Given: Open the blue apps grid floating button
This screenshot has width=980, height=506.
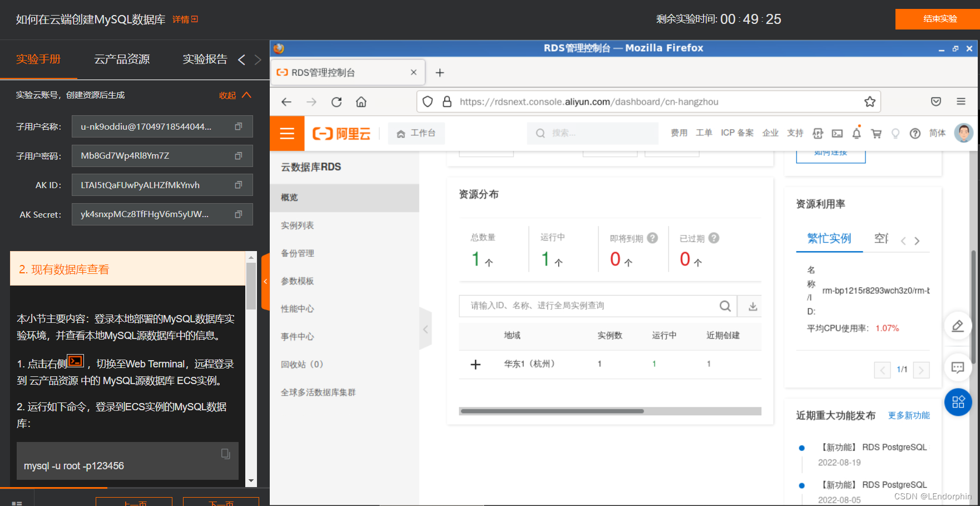Looking at the screenshot, I should [958, 402].
